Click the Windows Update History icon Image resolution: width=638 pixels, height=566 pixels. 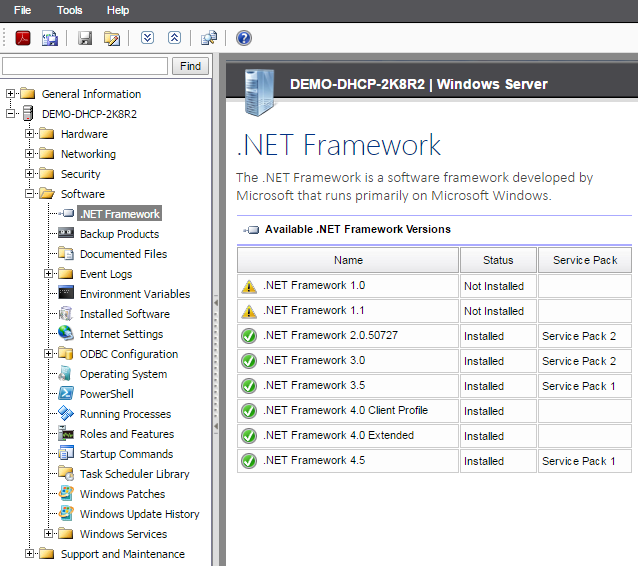pyautogui.click(x=66, y=513)
